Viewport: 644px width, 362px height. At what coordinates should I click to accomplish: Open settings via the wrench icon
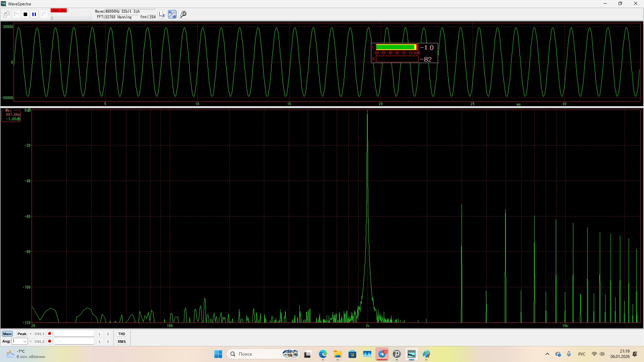(183, 14)
